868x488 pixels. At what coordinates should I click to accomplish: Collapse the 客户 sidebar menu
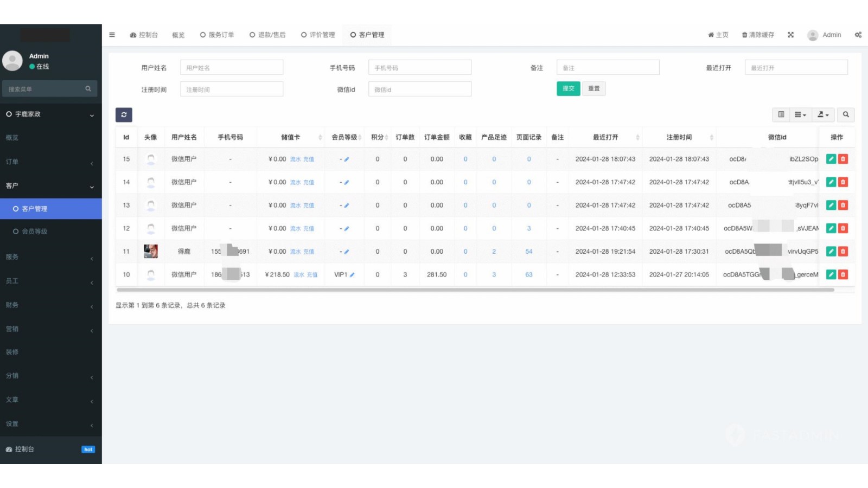[51, 185]
